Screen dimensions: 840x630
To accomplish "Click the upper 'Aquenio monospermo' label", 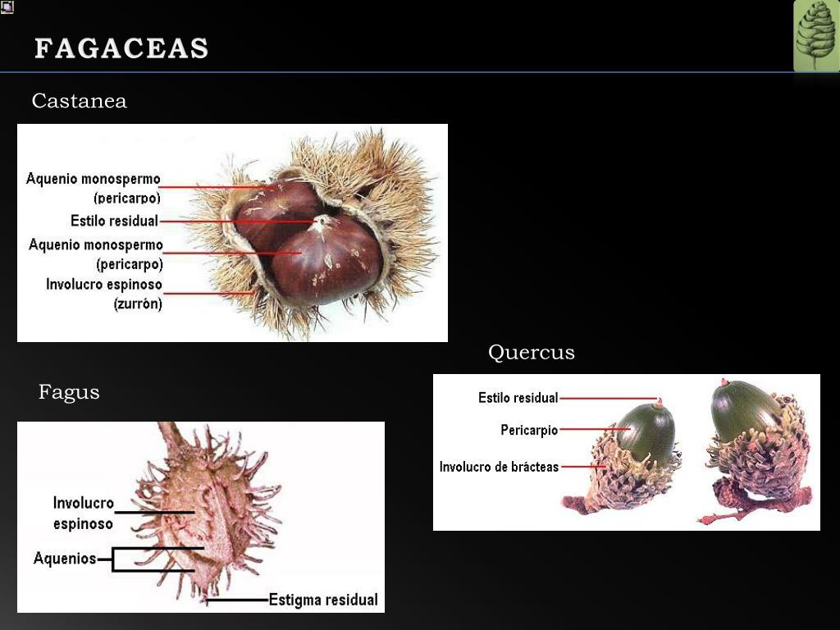I will pos(94,188).
